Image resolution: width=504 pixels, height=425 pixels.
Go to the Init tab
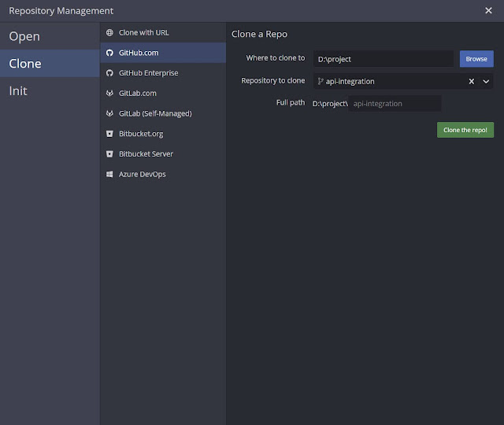pos(50,91)
